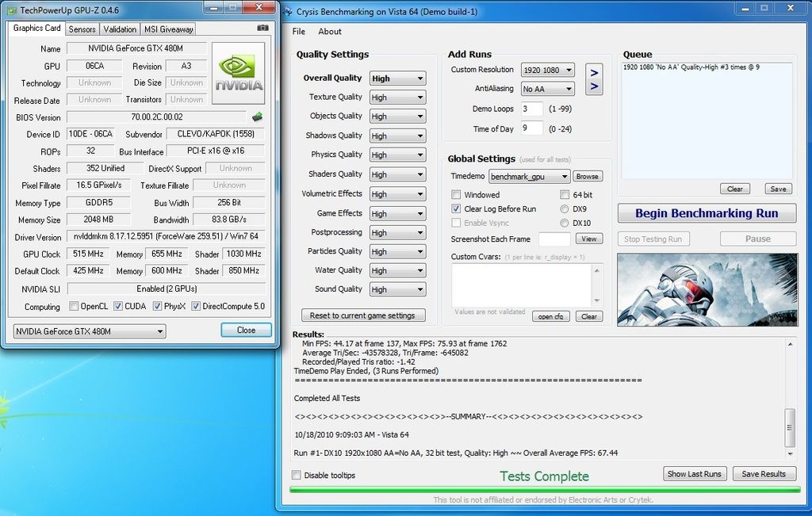Click the Save Results button
Screen dimensions: 812x516
(764, 473)
